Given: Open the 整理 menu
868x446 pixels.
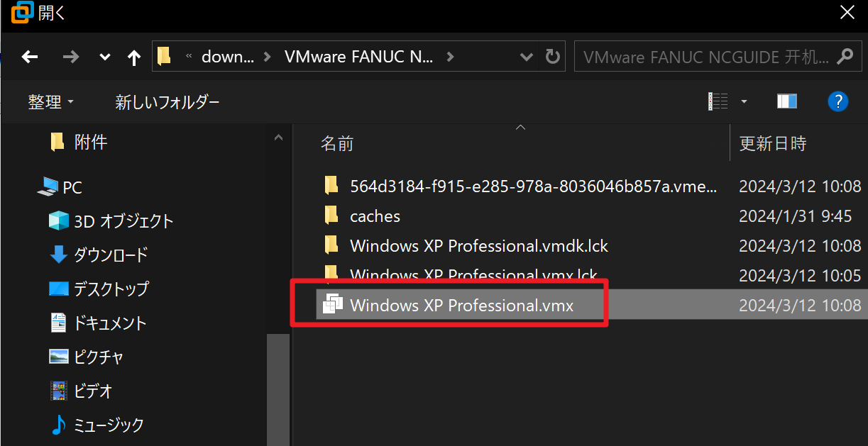Looking at the screenshot, I should [51, 102].
